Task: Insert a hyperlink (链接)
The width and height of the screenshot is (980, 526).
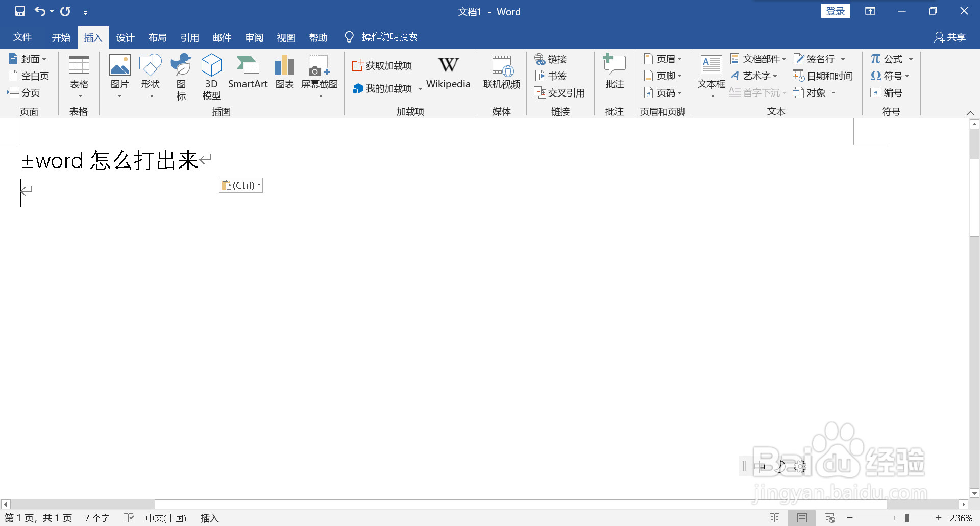Action: [551, 59]
